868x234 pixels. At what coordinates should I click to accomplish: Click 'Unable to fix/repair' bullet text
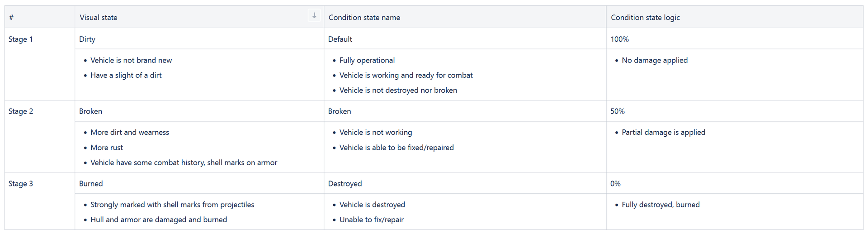[x=372, y=220]
